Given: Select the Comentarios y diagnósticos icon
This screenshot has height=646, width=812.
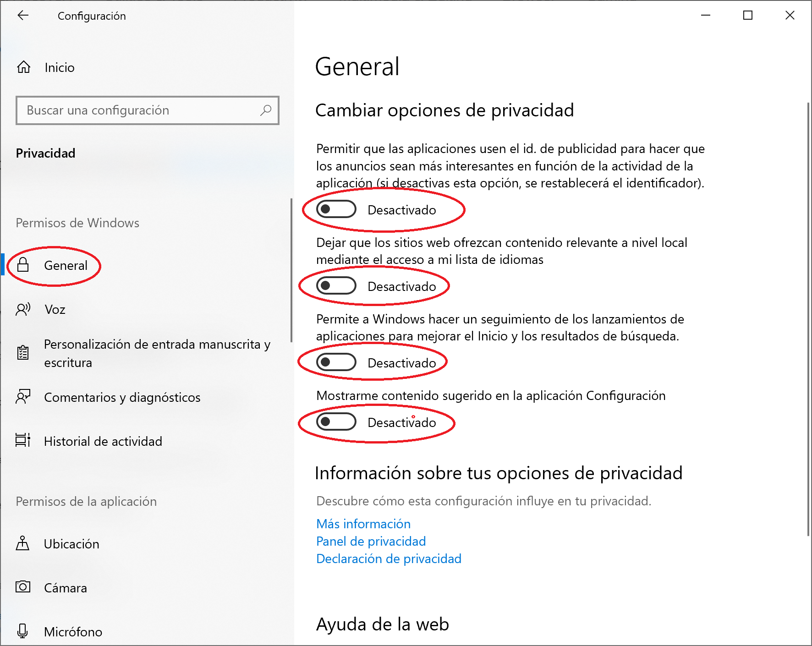Looking at the screenshot, I should pyautogui.click(x=24, y=397).
